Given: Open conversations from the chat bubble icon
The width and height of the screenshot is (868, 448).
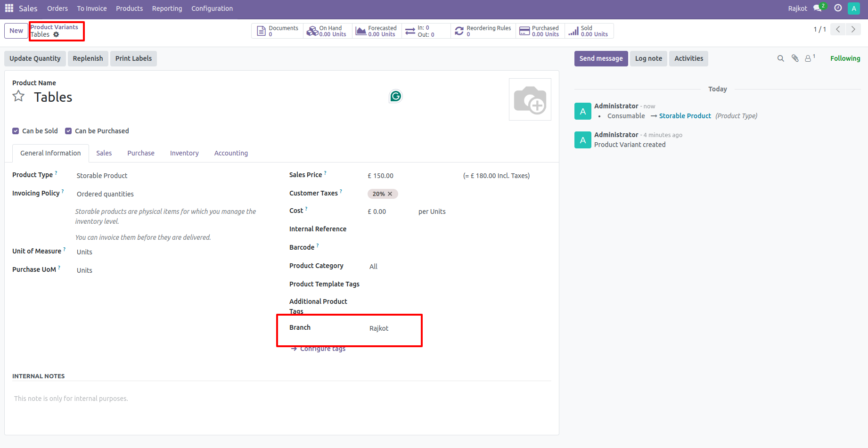Looking at the screenshot, I should click(816, 8).
